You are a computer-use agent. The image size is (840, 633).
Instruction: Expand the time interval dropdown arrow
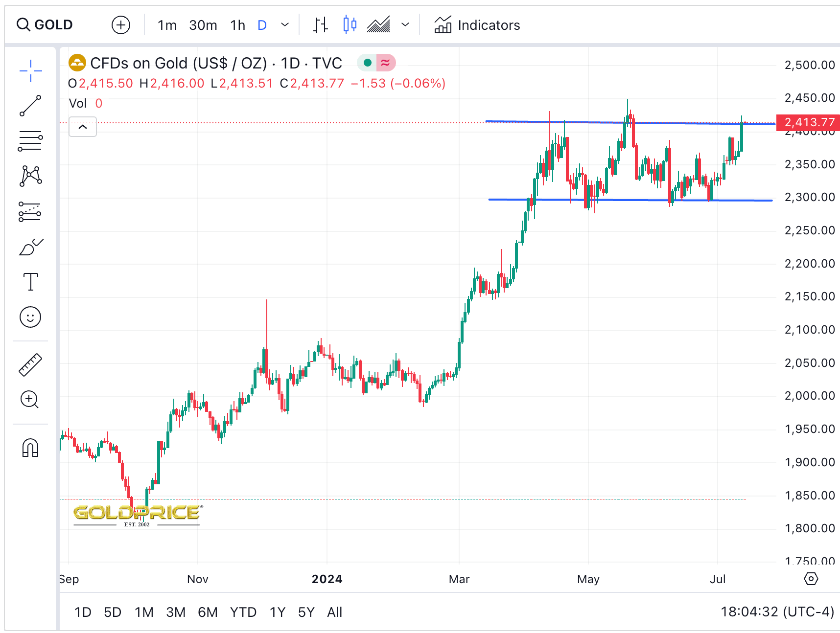pos(285,25)
